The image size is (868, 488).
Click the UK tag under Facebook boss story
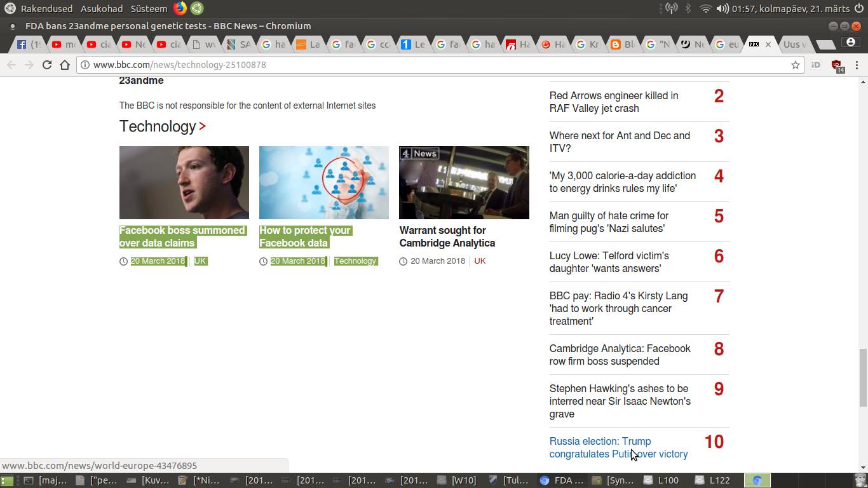click(x=200, y=261)
